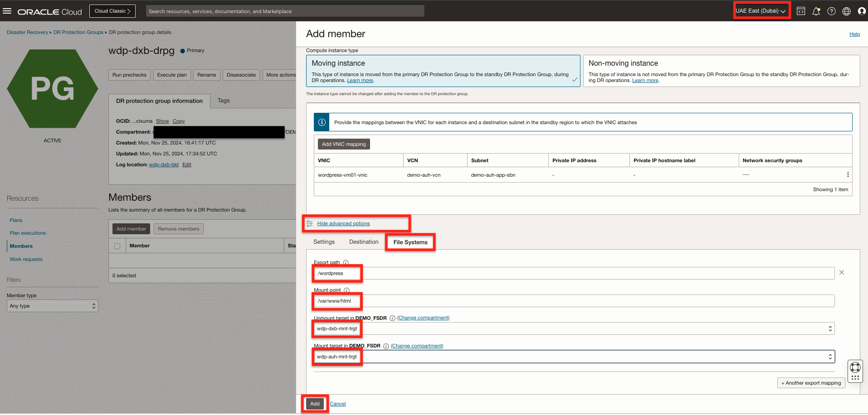Image resolution: width=868 pixels, height=415 pixels.
Task: Open the announcements bell icon
Action: tap(816, 11)
